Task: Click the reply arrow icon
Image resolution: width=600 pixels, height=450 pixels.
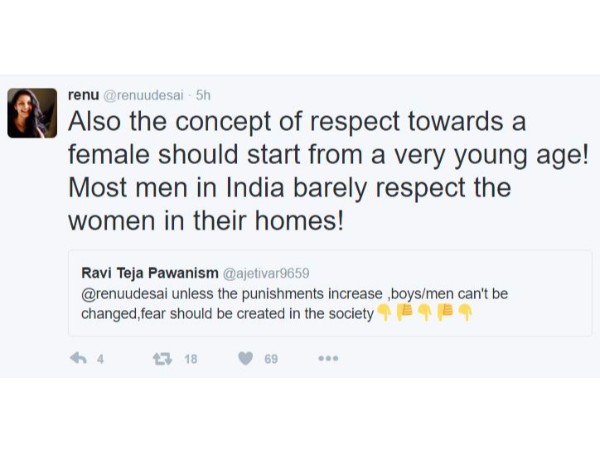Action: click(x=76, y=358)
